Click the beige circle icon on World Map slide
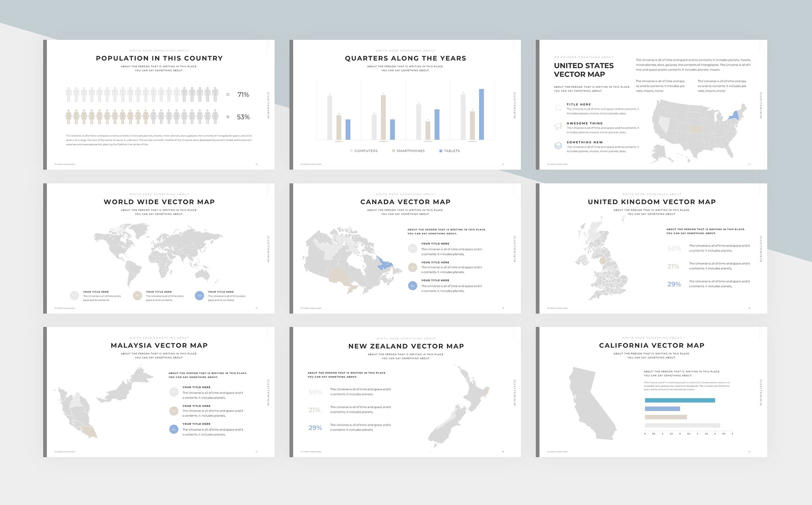Viewport: 812px width, 505px height. (x=137, y=295)
